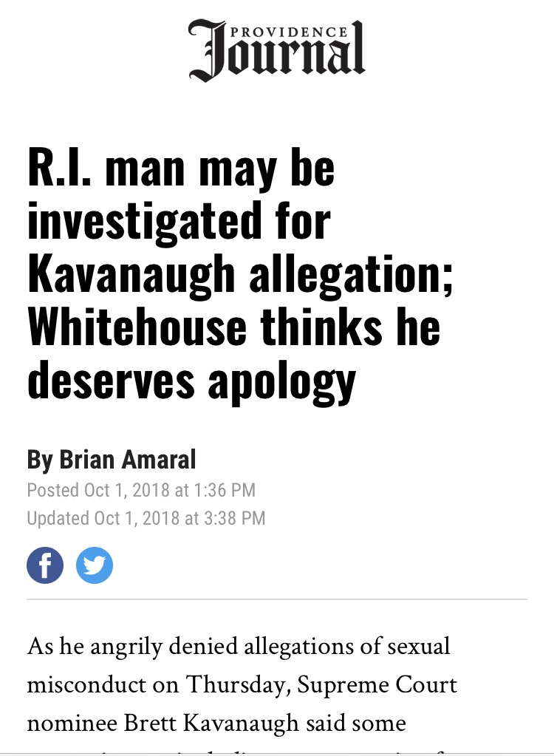Viewport: 554px width, 756px height.
Task: Share the article on Facebook
Action: 45,566
